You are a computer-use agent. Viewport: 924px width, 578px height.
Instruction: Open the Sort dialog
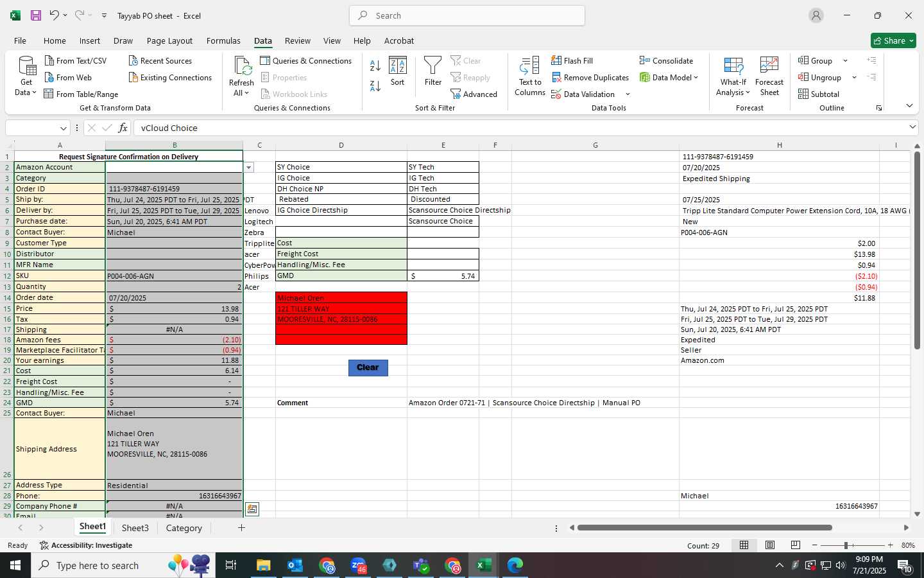pos(398,72)
